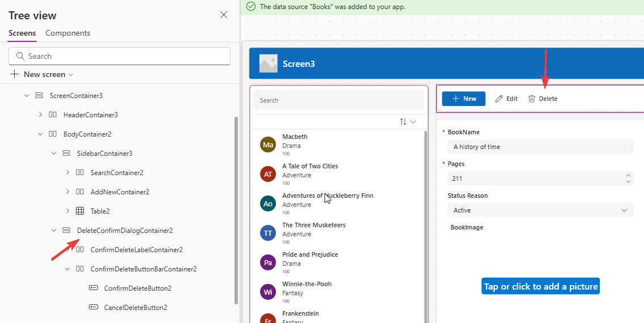Expand the HeaderContainer3 tree node
The height and width of the screenshot is (323, 644).
[40, 114]
